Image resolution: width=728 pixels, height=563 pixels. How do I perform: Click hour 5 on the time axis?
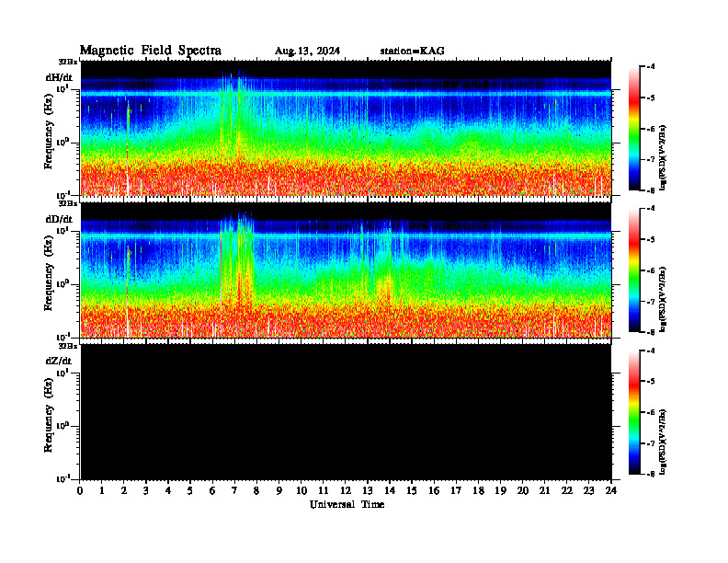190,491
